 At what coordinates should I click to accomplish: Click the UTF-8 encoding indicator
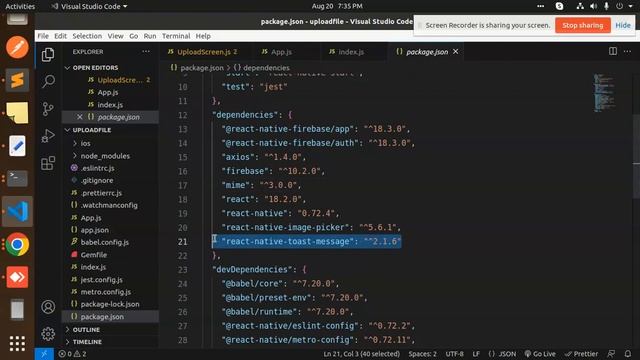(x=454, y=354)
